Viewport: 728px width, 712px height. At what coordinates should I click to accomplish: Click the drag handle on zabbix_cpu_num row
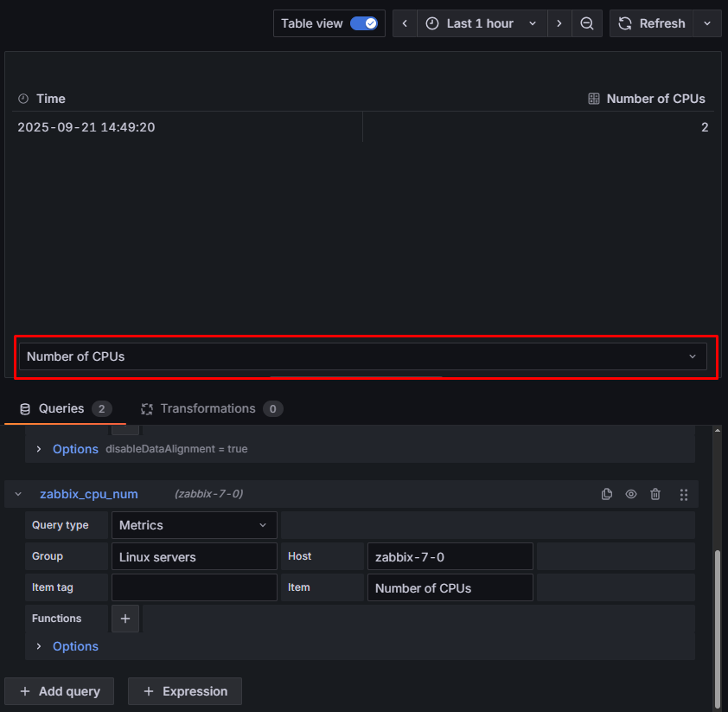[683, 494]
